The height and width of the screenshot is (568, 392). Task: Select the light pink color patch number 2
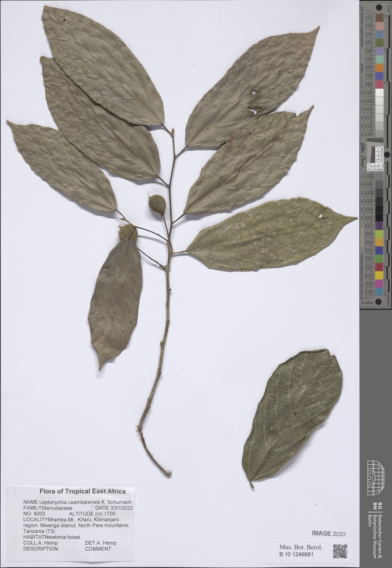coord(379,26)
